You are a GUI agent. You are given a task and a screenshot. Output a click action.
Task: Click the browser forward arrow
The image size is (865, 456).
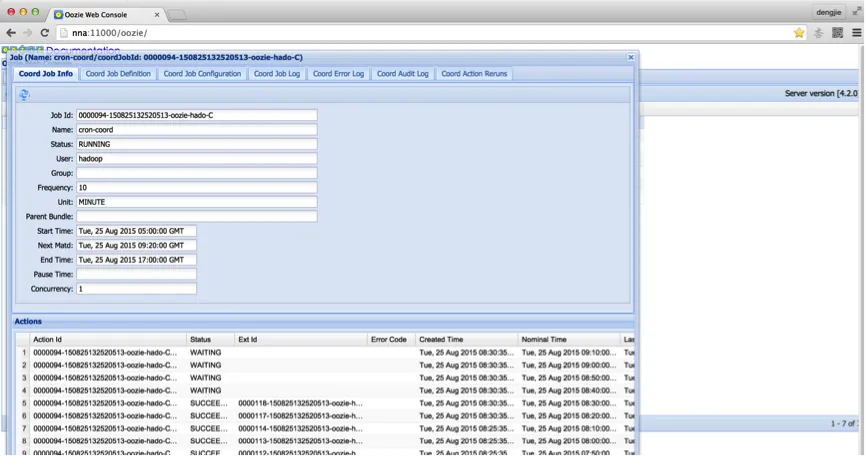[28, 33]
